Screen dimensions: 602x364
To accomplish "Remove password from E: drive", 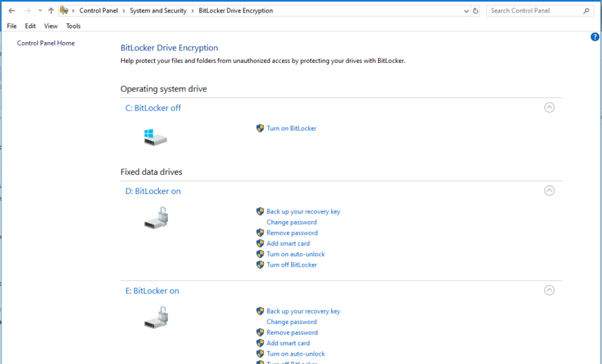I will [292, 332].
